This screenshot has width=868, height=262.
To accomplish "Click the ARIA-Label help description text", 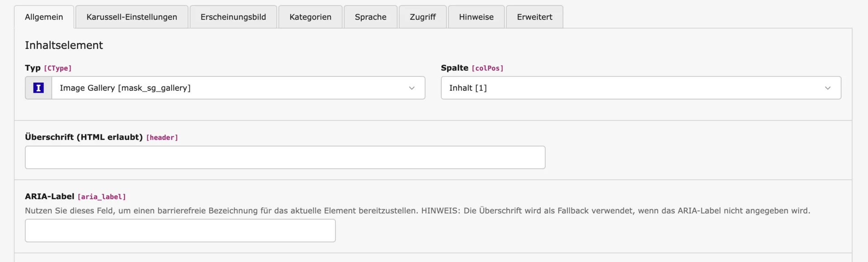I will point(417,211).
